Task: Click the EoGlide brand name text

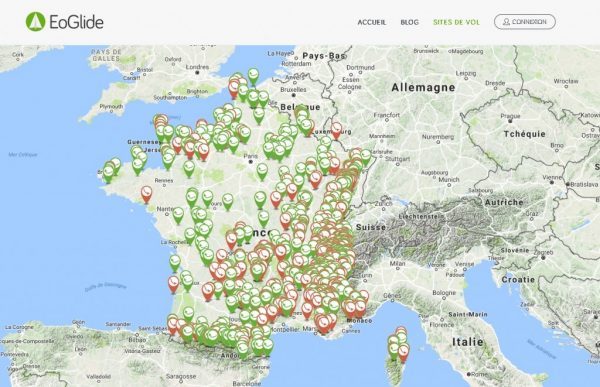Action: [77, 22]
